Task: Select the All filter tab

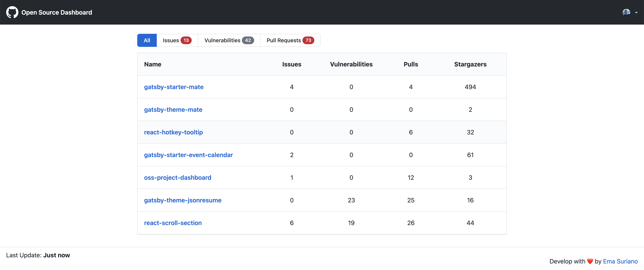Action: tap(147, 40)
